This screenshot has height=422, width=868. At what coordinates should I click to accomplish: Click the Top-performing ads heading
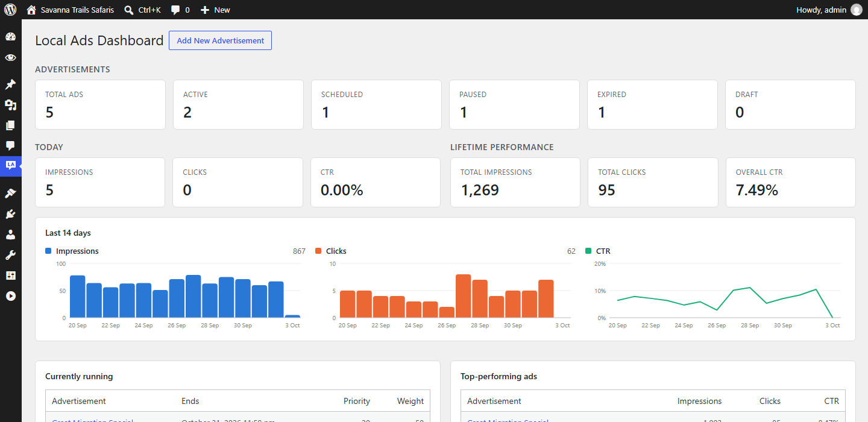click(x=498, y=376)
